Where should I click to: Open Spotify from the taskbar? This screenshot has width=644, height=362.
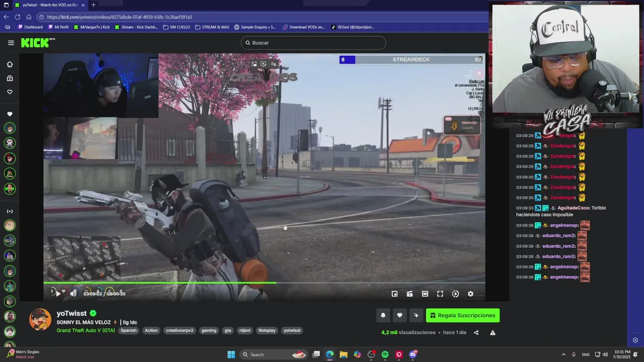click(385, 354)
